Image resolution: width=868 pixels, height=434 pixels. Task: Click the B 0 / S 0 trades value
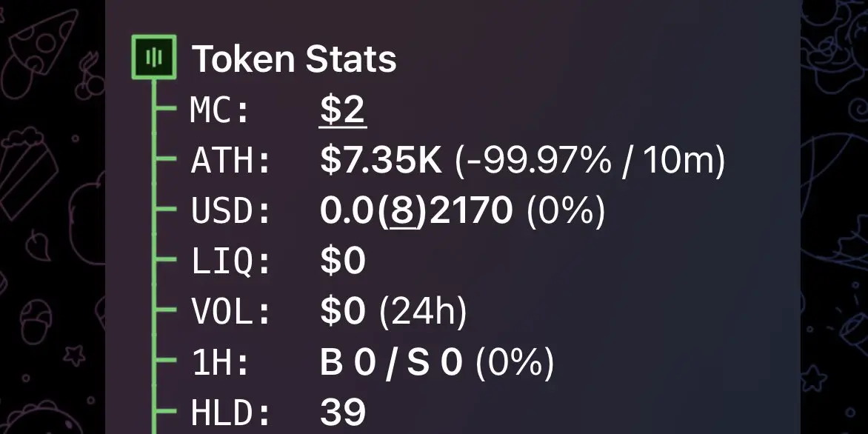click(x=391, y=363)
